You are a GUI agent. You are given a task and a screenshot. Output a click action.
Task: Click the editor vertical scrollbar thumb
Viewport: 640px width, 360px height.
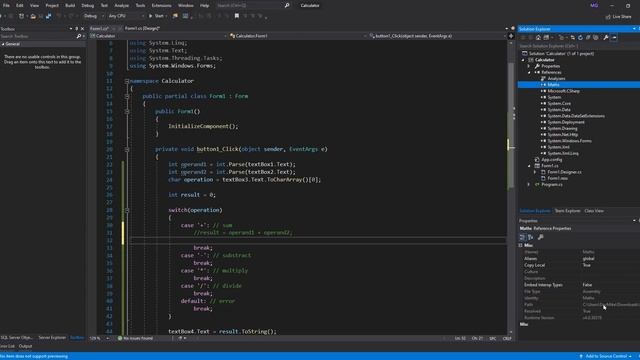[511, 126]
